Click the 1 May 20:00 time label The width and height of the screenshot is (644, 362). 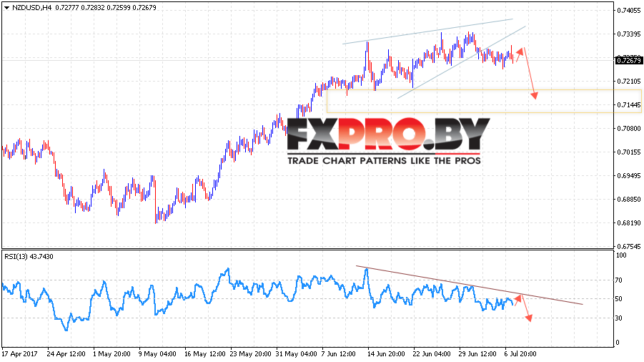(x=112, y=354)
